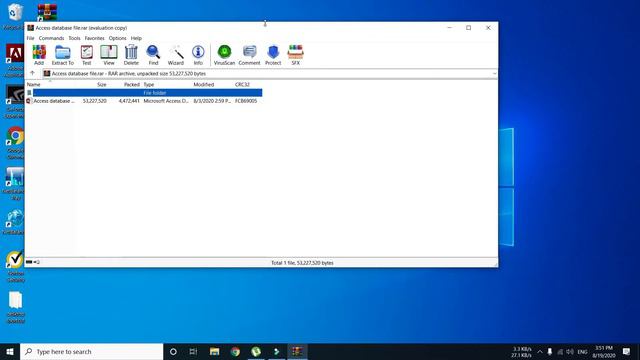Screen dimensions: 640x360
Task: Open the Favorites menu
Action: point(95,38)
